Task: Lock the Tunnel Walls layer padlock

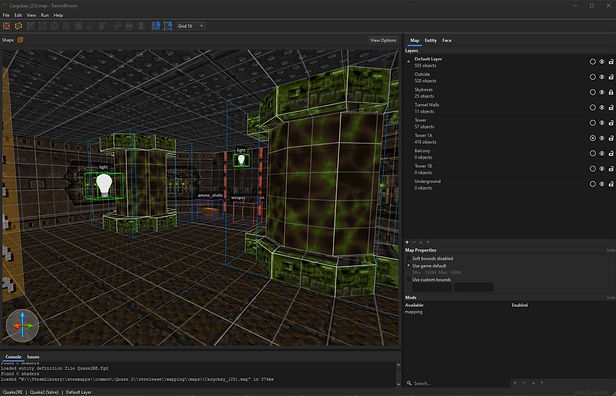Action: tap(611, 108)
